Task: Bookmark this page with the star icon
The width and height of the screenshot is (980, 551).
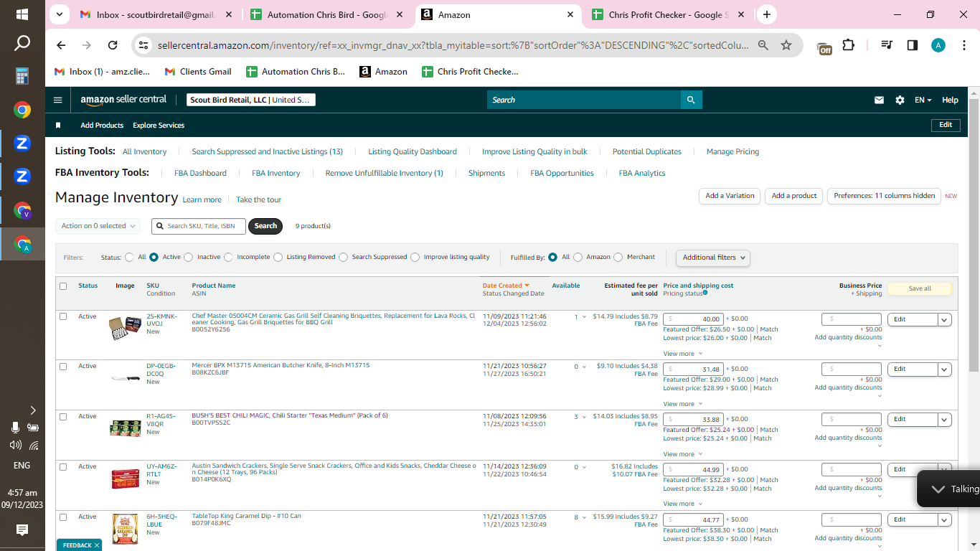Action: coord(786,45)
